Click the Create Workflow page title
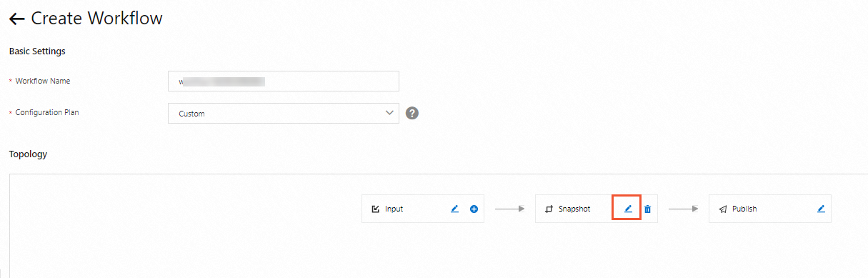 point(96,19)
